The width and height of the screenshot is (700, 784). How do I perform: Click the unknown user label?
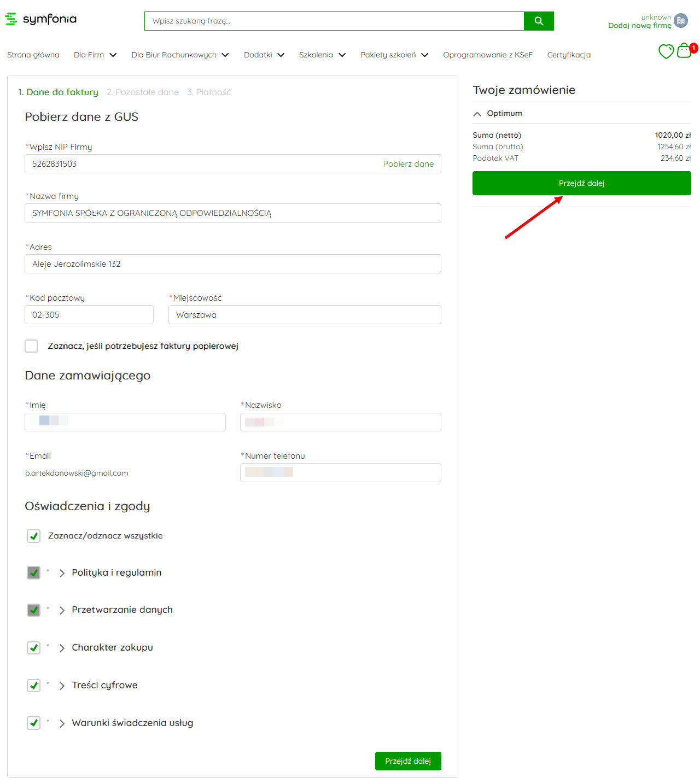pos(656,17)
